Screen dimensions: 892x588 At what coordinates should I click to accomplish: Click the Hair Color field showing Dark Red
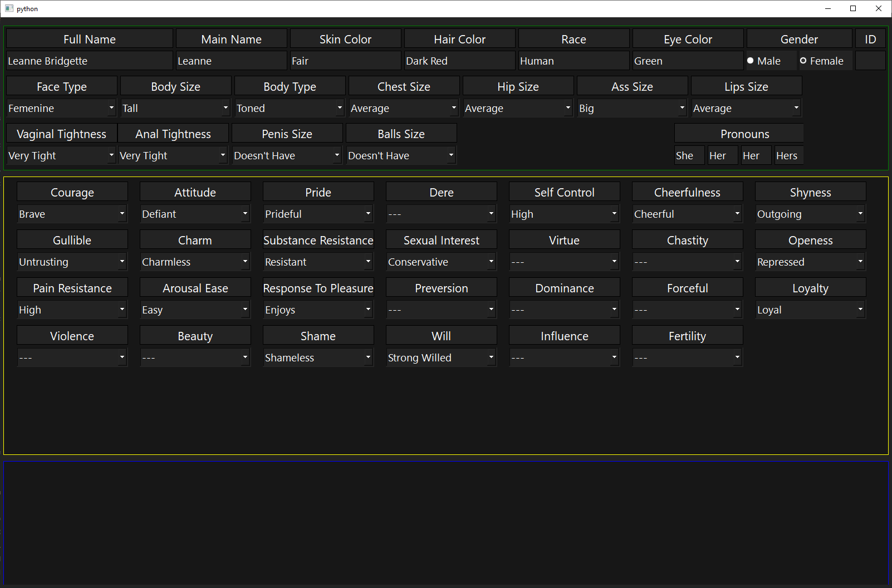[459, 61]
